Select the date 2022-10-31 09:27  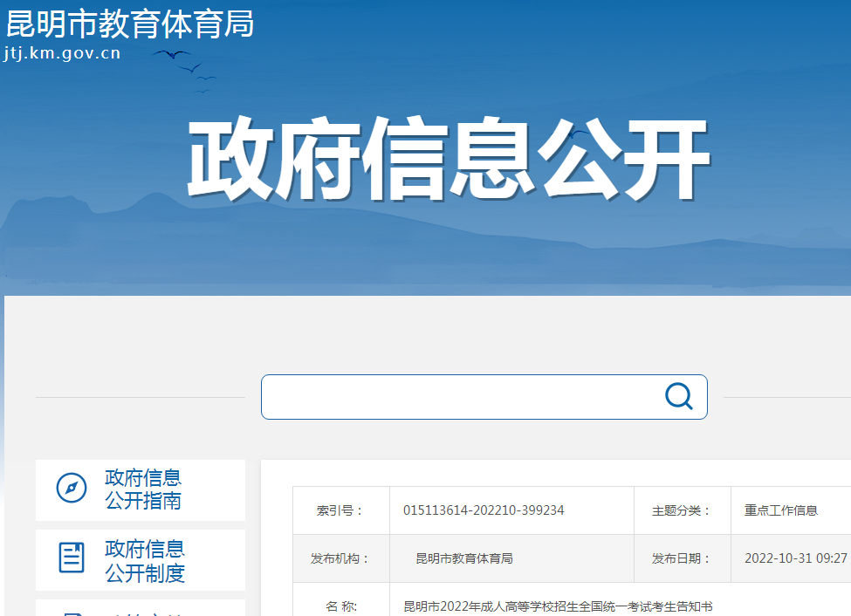point(796,558)
